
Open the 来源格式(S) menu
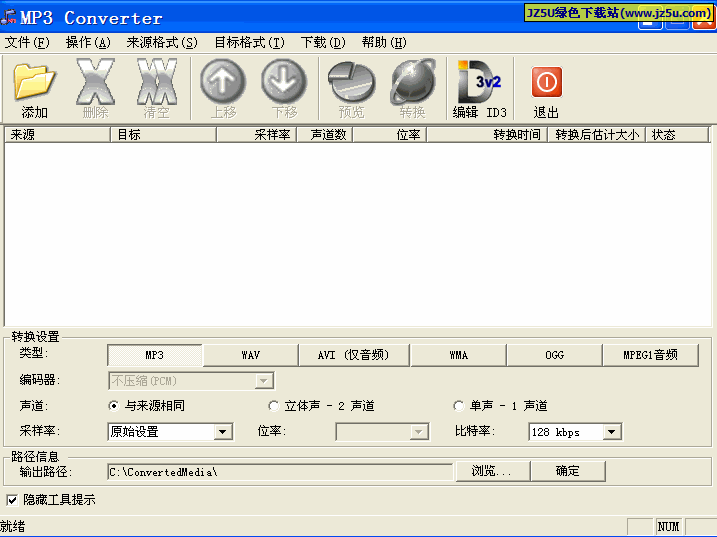162,43
